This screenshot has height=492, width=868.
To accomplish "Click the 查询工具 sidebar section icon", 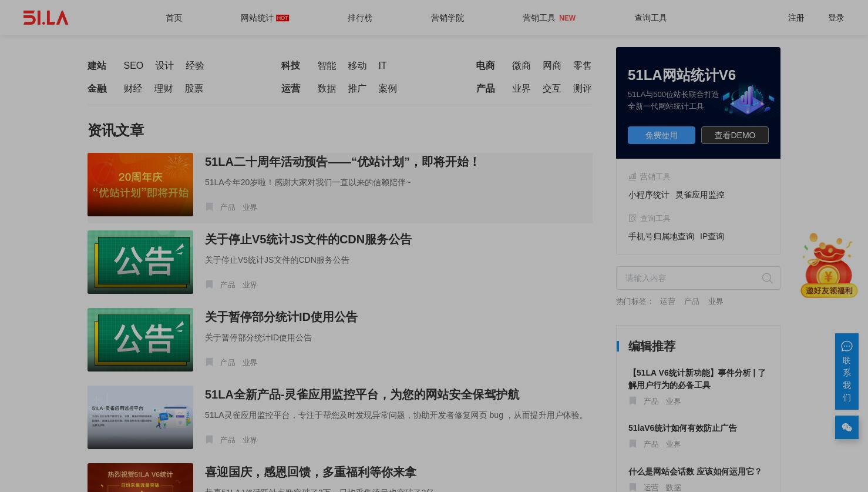I will click(633, 218).
